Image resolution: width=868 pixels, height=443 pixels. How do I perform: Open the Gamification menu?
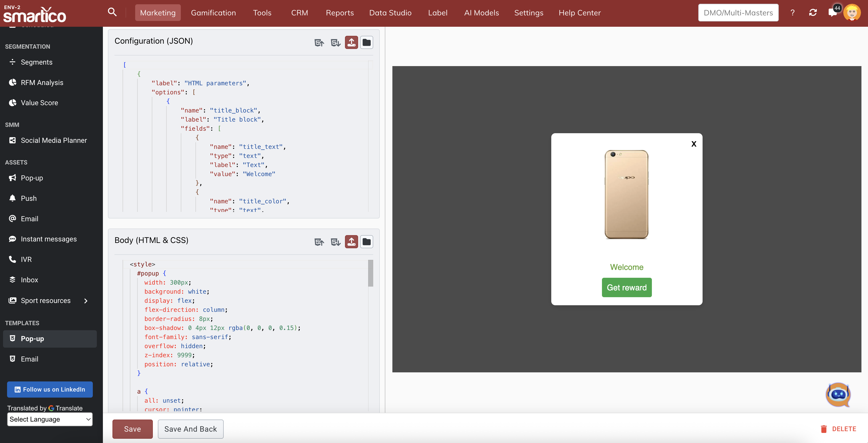tap(213, 13)
